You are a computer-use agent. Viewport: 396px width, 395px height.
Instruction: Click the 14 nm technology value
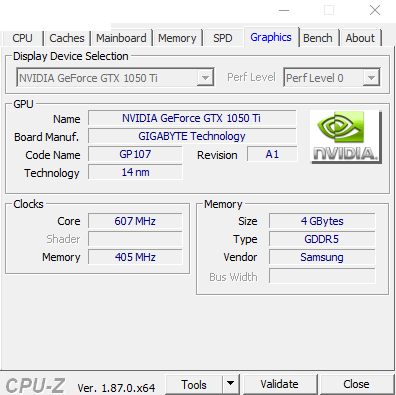click(x=135, y=172)
